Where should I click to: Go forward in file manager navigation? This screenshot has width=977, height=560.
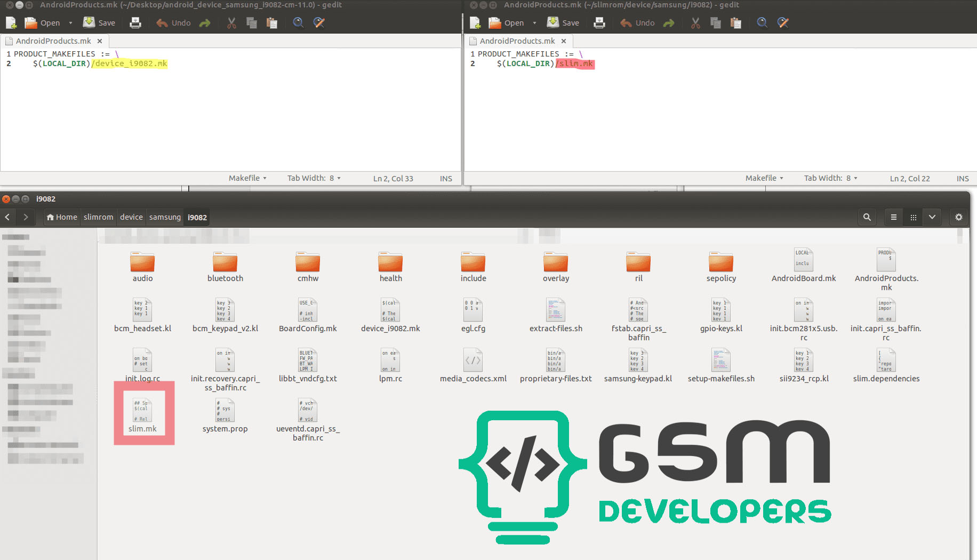pos(26,217)
